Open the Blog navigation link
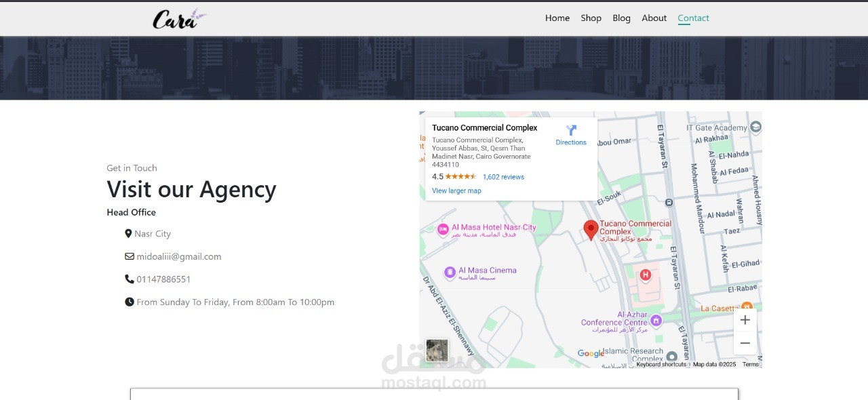868x400 pixels. tap(621, 18)
